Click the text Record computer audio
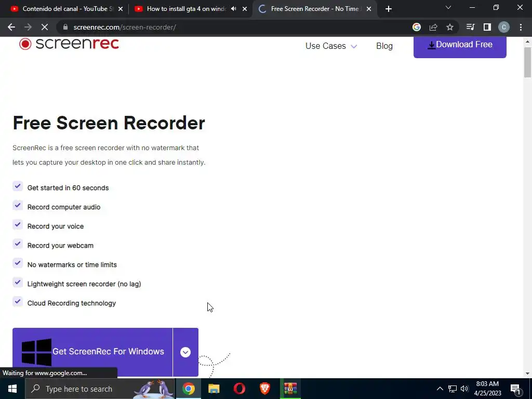The image size is (532, 399). [64, 207]
